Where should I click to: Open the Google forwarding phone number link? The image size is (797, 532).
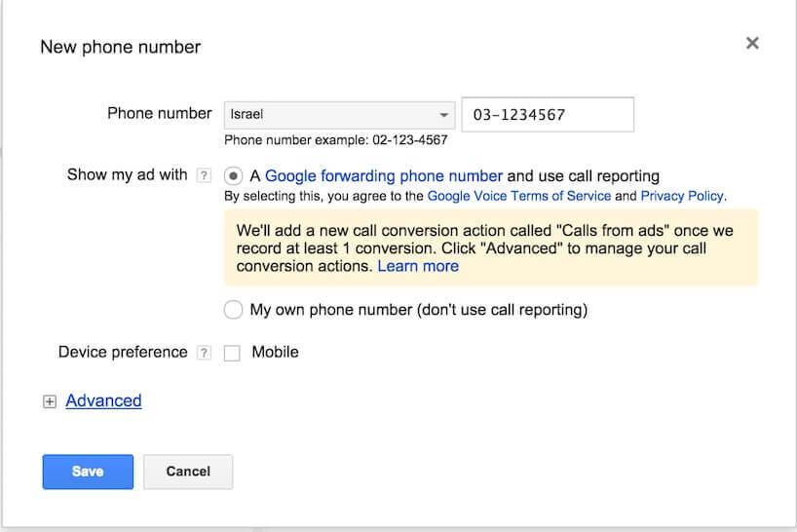click(384, 175)
